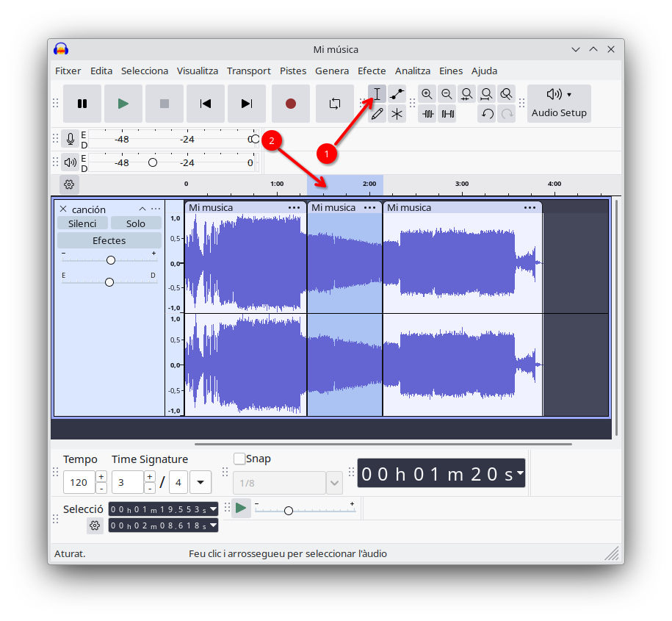Activate the Multi-tool asterisk icon

point(397,114)
